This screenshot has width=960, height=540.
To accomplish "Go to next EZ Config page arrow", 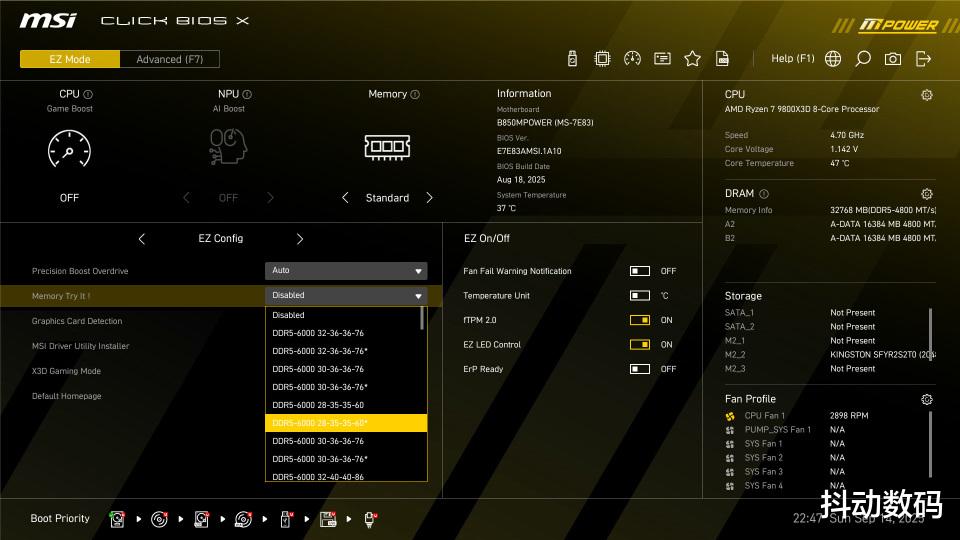I will coord(300,239).
